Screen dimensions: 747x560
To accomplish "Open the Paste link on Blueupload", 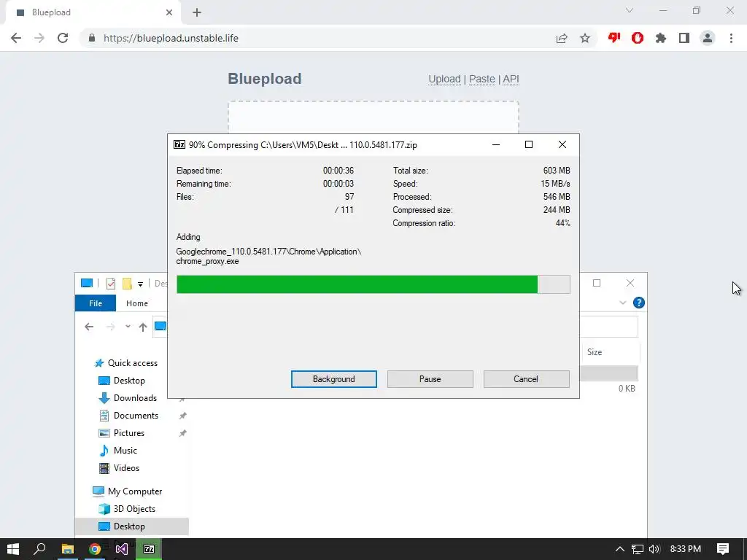I will pyautogui.click(x=481, y=79).
